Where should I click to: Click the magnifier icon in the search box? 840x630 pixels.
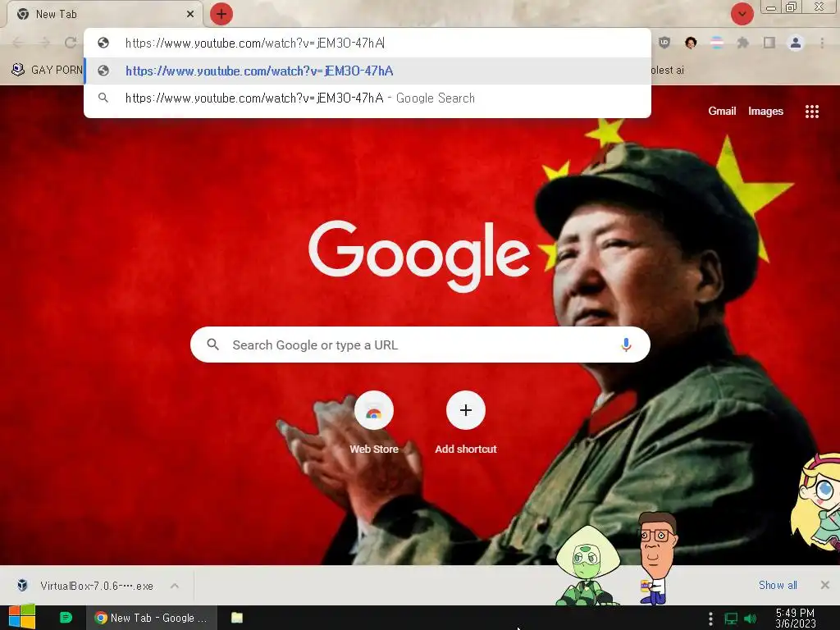[x=212, y=345]
